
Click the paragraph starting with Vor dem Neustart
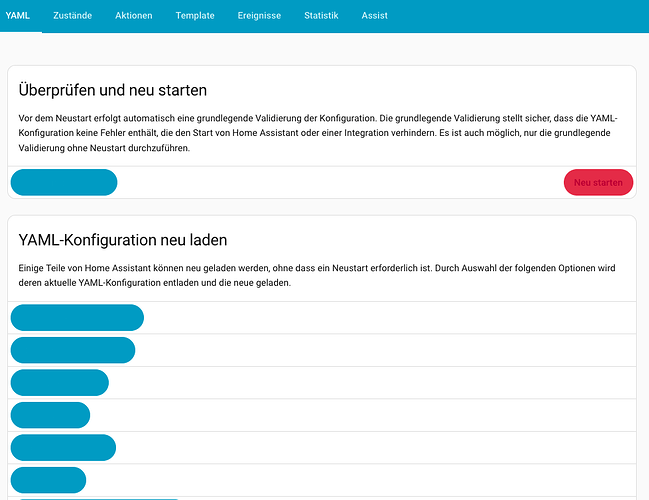click(320, 133)
